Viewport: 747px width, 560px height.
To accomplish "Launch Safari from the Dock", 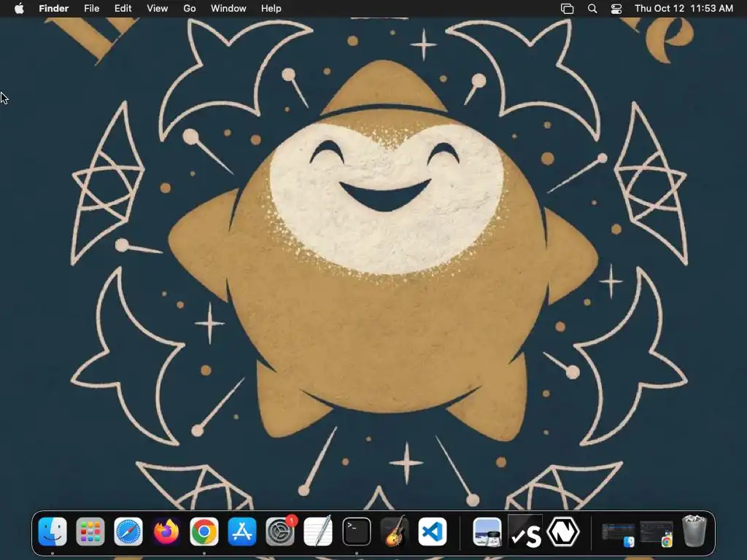I will click(x=128, y=532).
